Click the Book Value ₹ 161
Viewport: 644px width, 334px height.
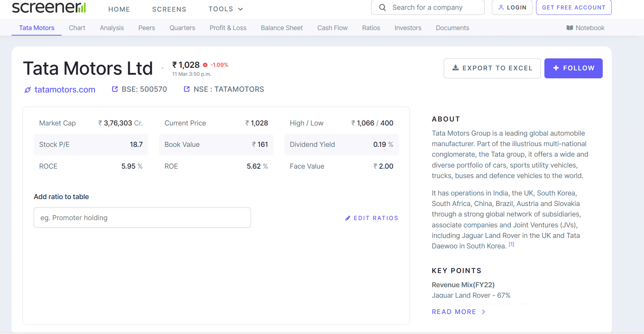[x=260, y=145]
